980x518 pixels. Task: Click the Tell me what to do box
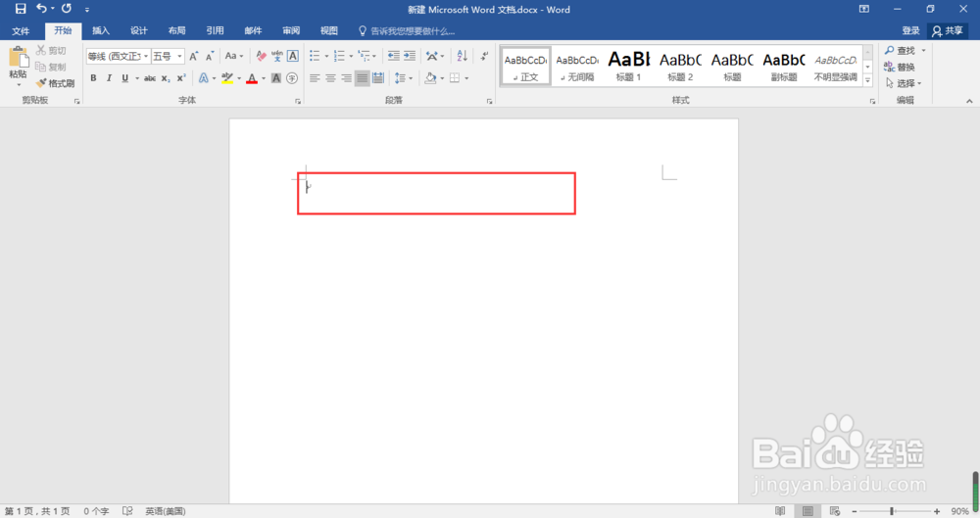(407, 30)
